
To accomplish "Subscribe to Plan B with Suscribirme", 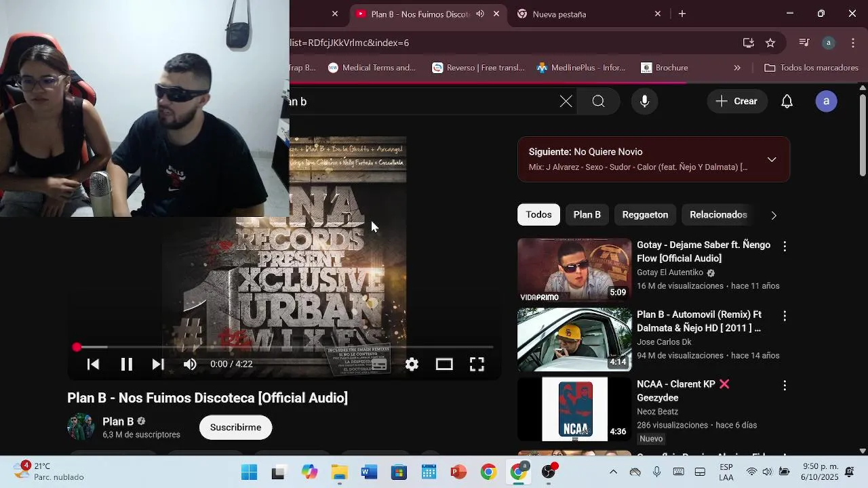I will point(235,428).
